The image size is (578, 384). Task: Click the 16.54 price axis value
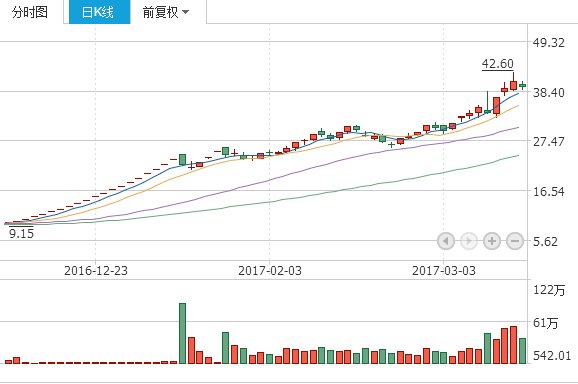pos(549,192)
